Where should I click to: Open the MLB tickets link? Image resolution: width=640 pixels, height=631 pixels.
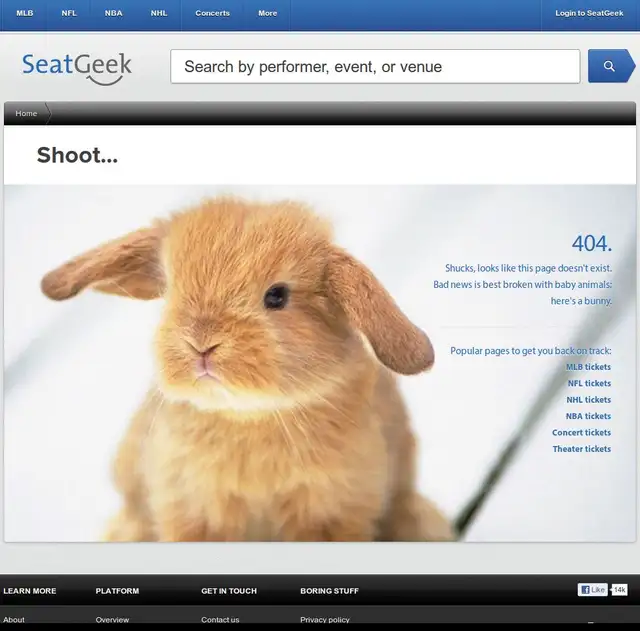(588, 367)
